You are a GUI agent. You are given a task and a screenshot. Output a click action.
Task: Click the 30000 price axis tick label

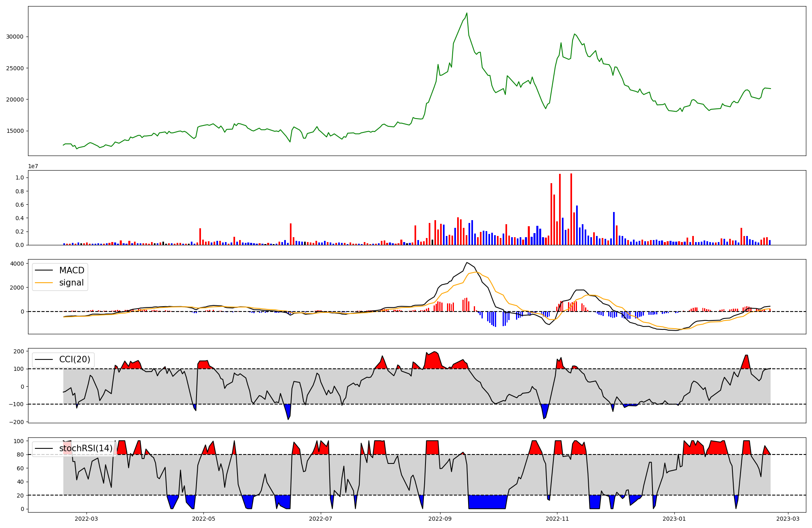pos(15,37)
